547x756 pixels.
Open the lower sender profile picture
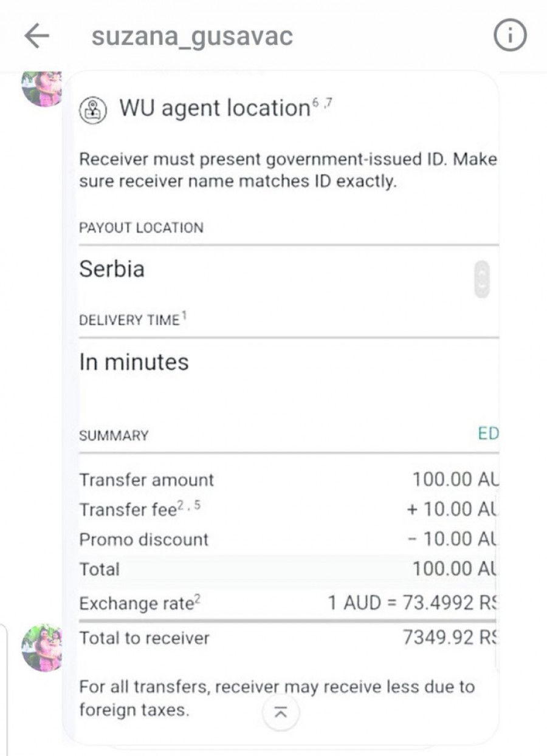pos(41,647)
